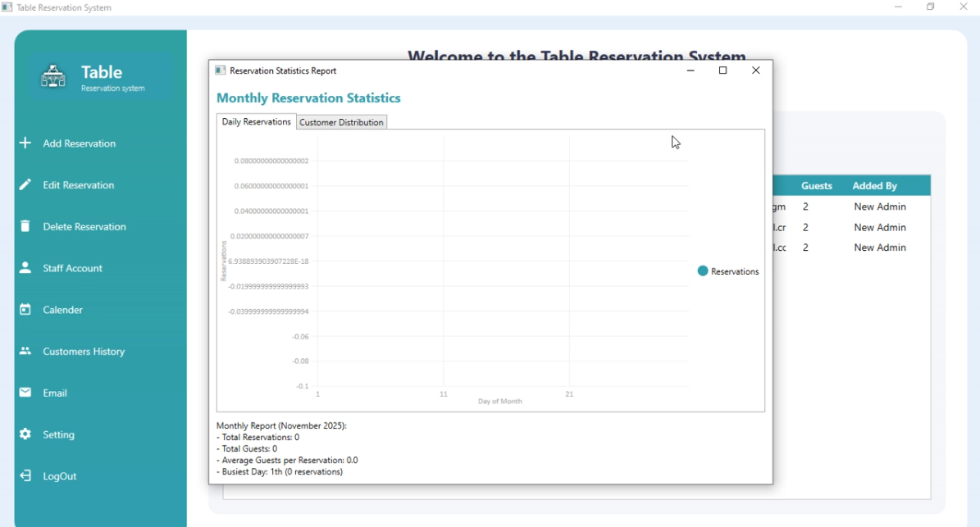Click the Added By column header
Viewport: 980px width, 527px height.
pyautogui.click(x=874, y=186)
